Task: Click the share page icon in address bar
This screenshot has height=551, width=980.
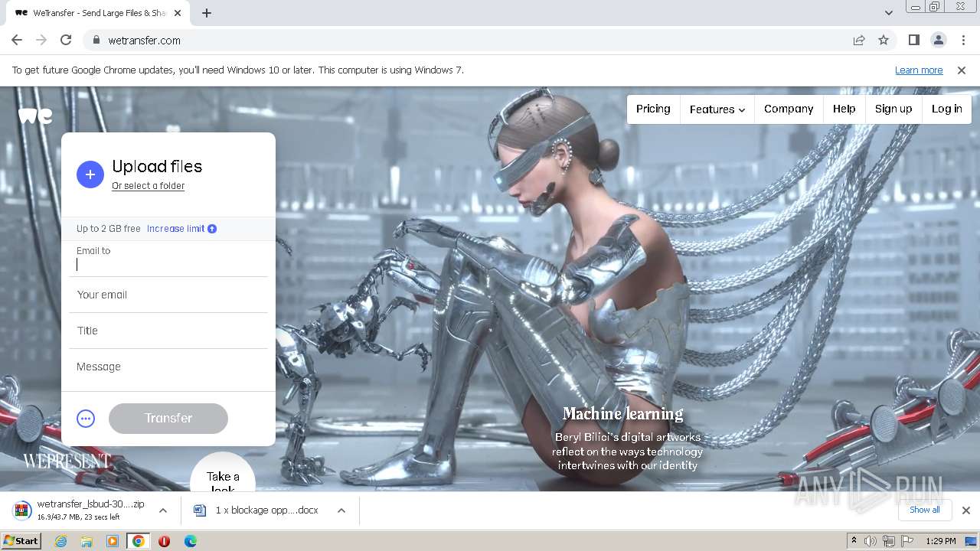Action: pos(859,40)
